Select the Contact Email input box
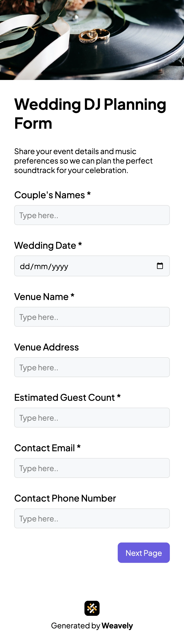Screen dimensions: 184x644 tap(92, 468)
